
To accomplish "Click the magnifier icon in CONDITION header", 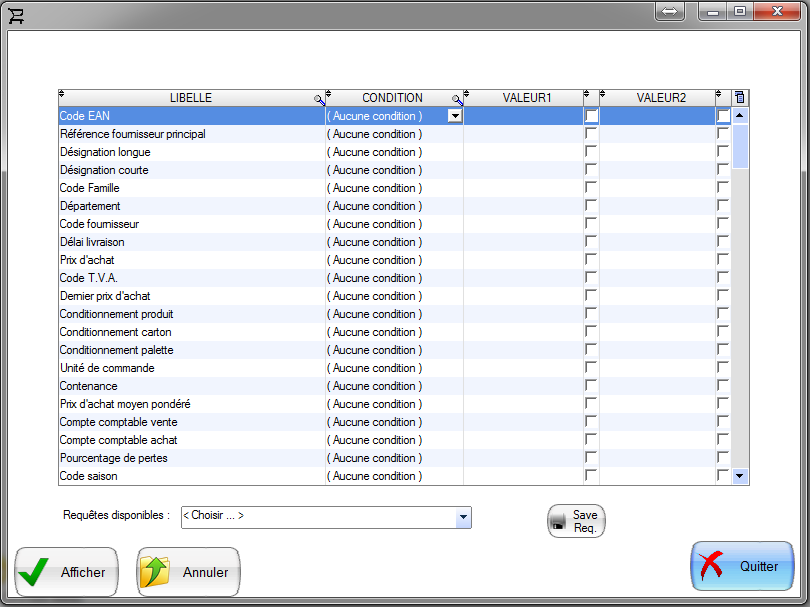I will 457,99.
